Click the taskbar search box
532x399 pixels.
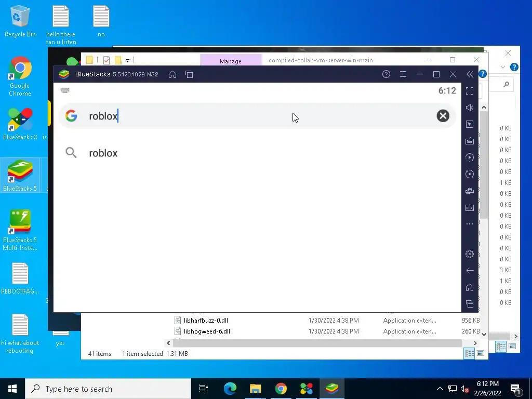coord(108,389)
